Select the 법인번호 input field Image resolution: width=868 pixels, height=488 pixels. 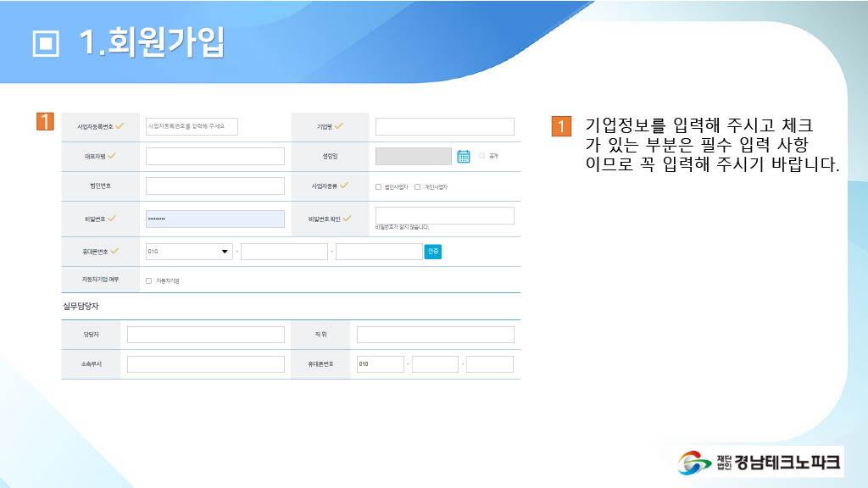pos(214,186)
